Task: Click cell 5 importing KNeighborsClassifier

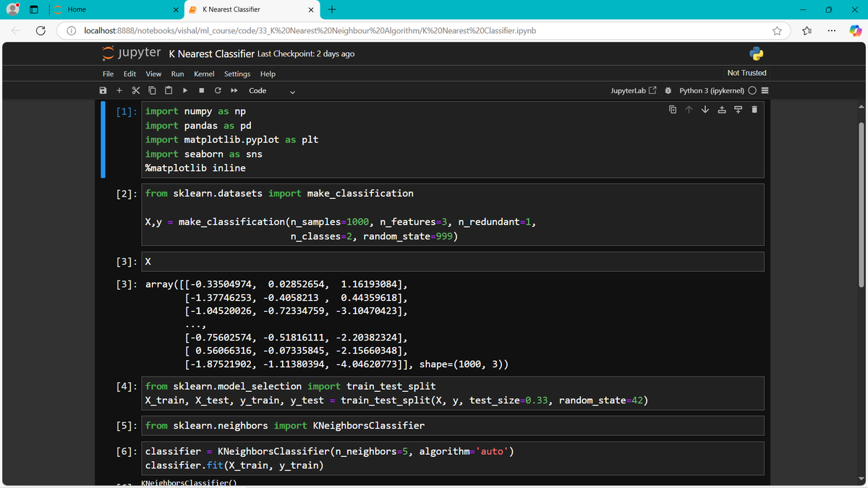Action: pyautogui.click(x=453, y=425)
